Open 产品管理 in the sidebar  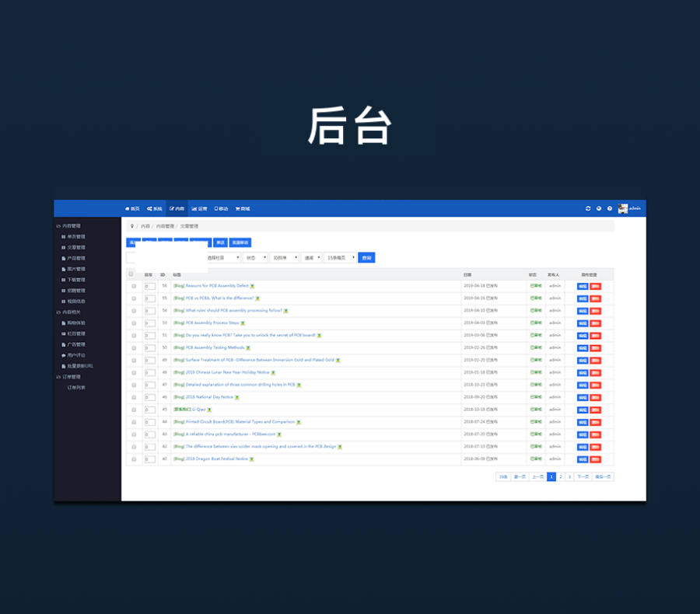pyautogui.click(x=74, y=258)
